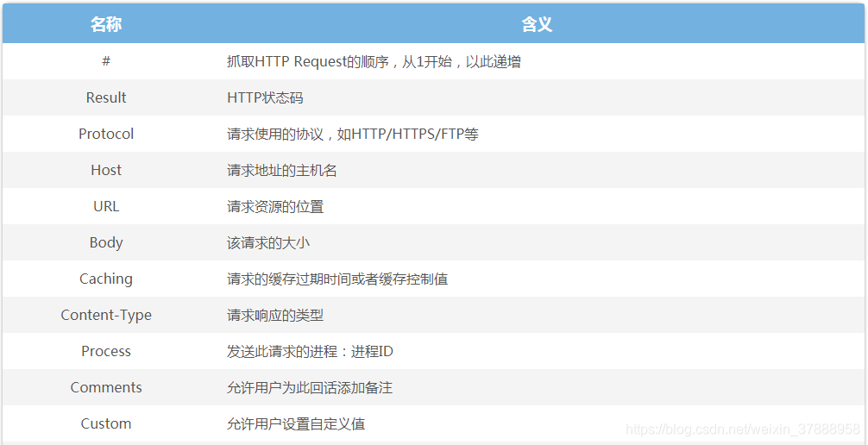Click the '名称' column header
The width and height of the screenshot is (868, 445).
click(x=106, y=24)
